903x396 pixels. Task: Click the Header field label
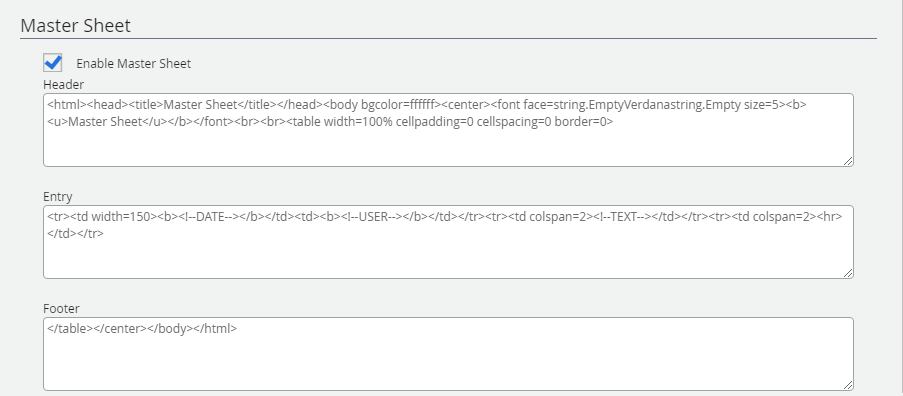click(63, 85)
